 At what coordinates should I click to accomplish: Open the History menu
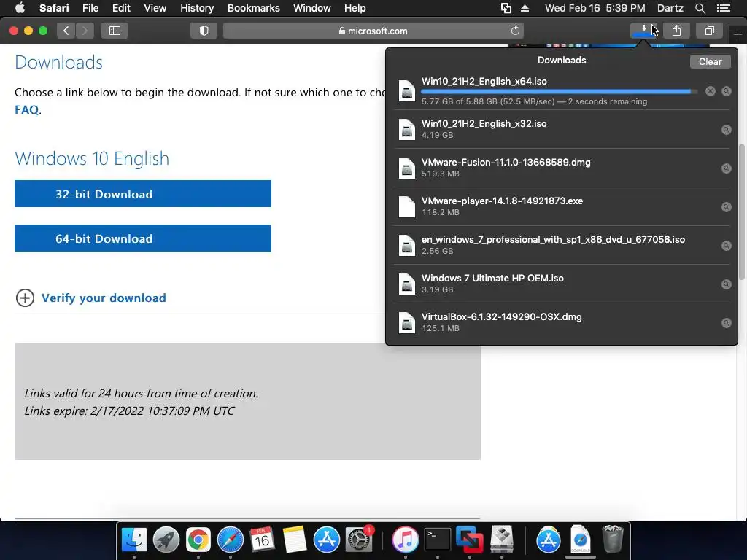coord(197,8)
